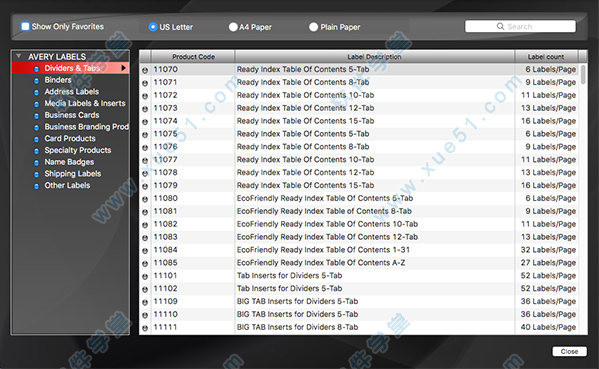The width and height of the screenshot is (599, 369).
Task: Select the US Letter radio button
Action: coord(153,27)
